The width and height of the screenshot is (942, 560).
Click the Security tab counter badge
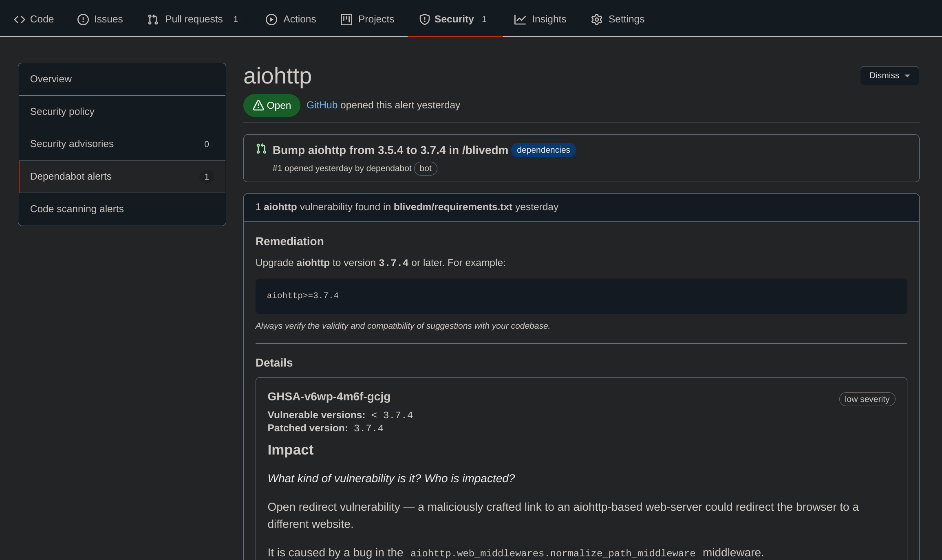coord(484,19)
